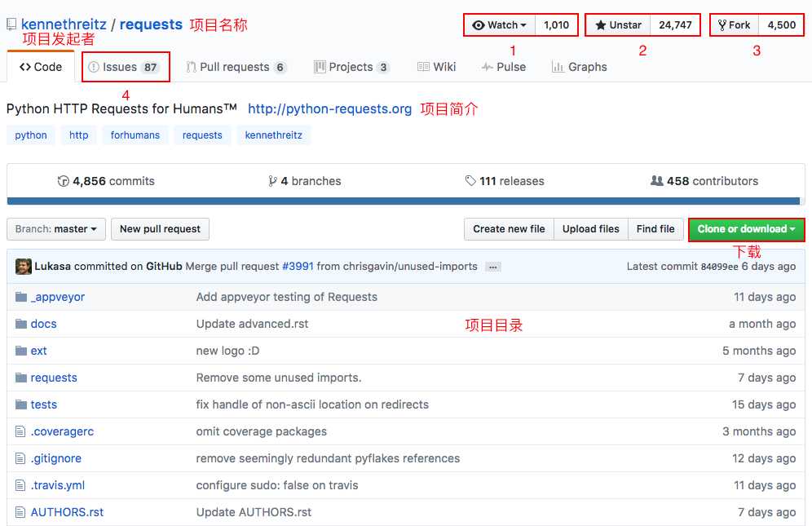
Task: Select the http topic tag
Action: pyautogui.click(x=79, y=135)
